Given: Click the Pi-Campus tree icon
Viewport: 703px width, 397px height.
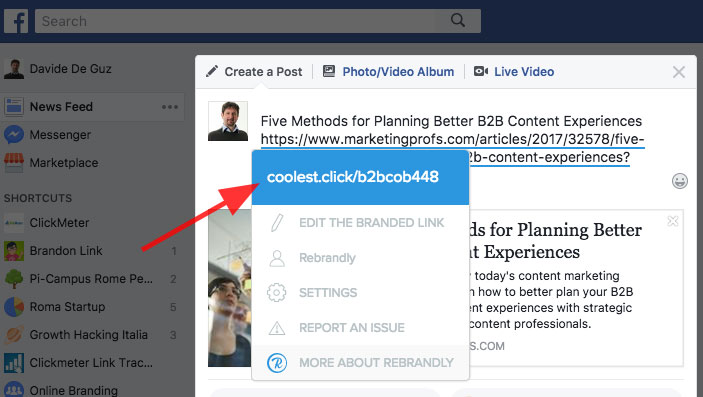Looking at the screenshot, I should (14, 279).
